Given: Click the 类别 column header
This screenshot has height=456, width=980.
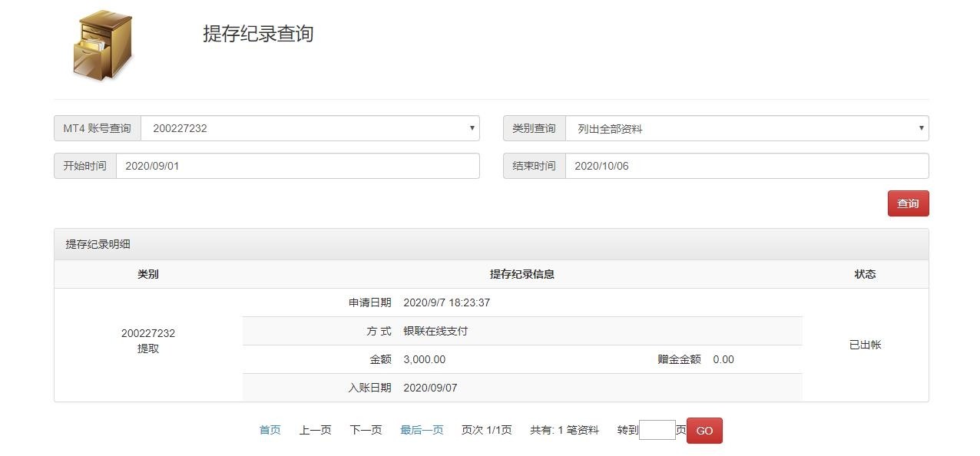Looking at the screenshot, I should (148, 274).
